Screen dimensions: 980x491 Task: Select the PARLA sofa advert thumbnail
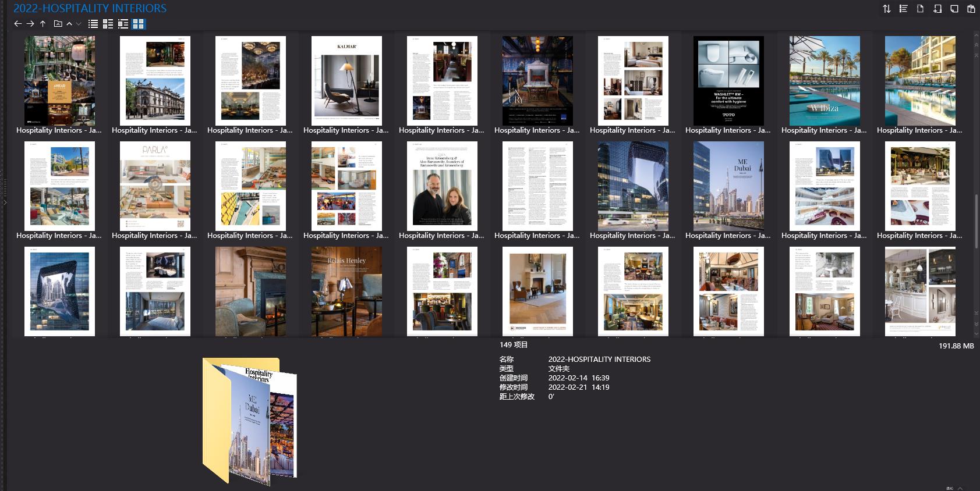tap(155, 186)
